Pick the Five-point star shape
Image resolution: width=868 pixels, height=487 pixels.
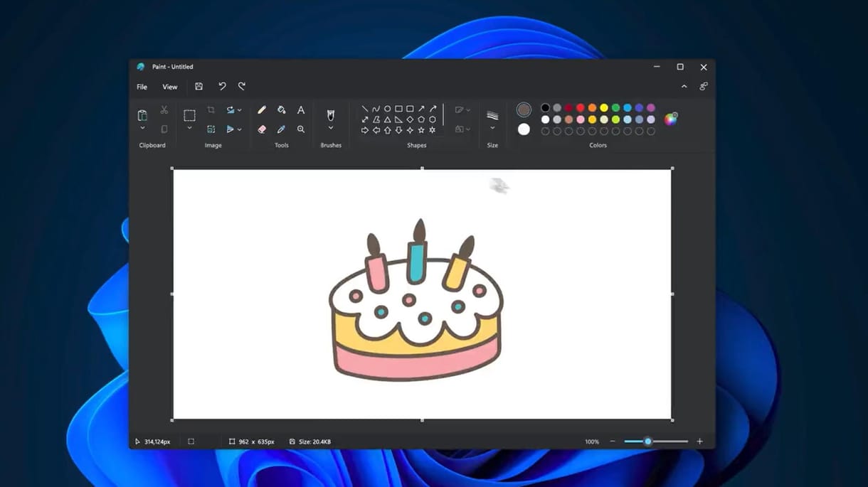421,130
